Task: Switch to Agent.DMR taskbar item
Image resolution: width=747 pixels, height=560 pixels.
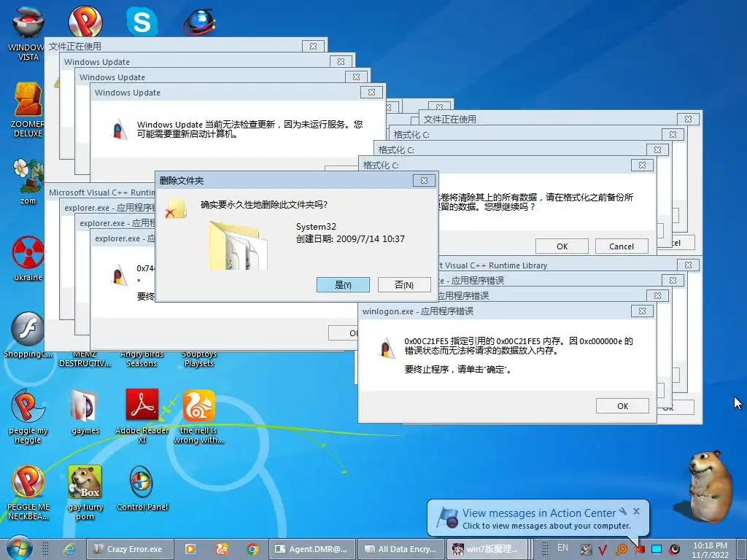Action: tap(312, 549)
